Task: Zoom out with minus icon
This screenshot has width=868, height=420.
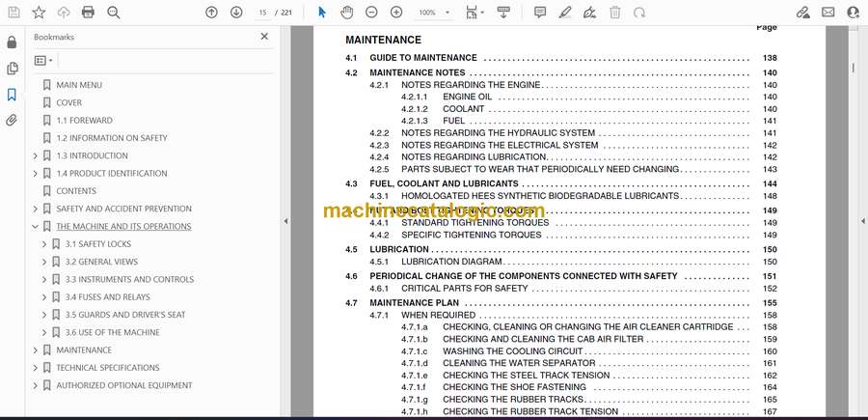Action: [x=371, y=13]
